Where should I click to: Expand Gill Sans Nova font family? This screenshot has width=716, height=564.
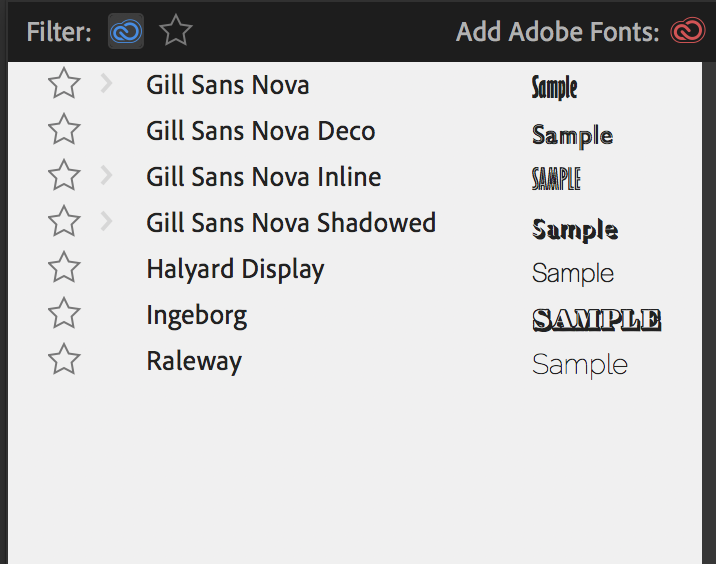point(106,83)
